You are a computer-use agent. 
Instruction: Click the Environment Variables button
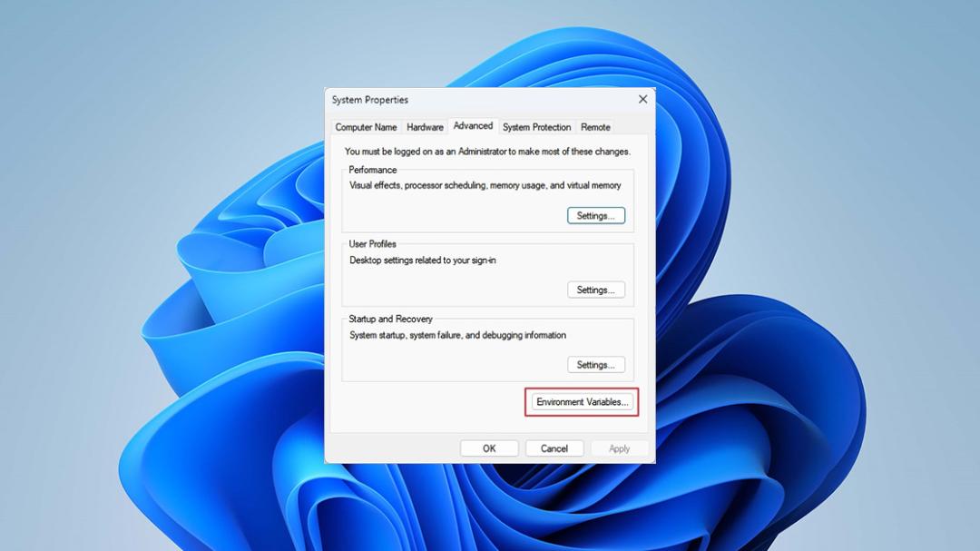click(x=582, y=402)
